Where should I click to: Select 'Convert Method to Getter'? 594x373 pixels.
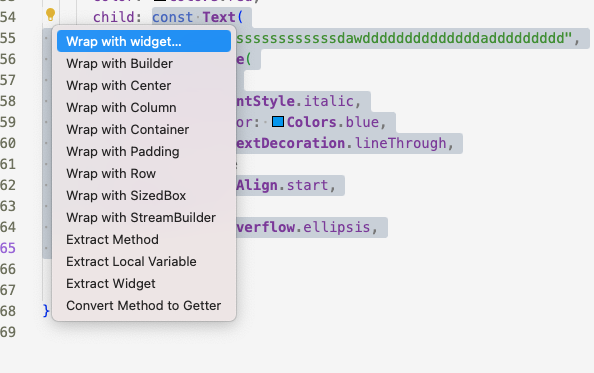144,305
